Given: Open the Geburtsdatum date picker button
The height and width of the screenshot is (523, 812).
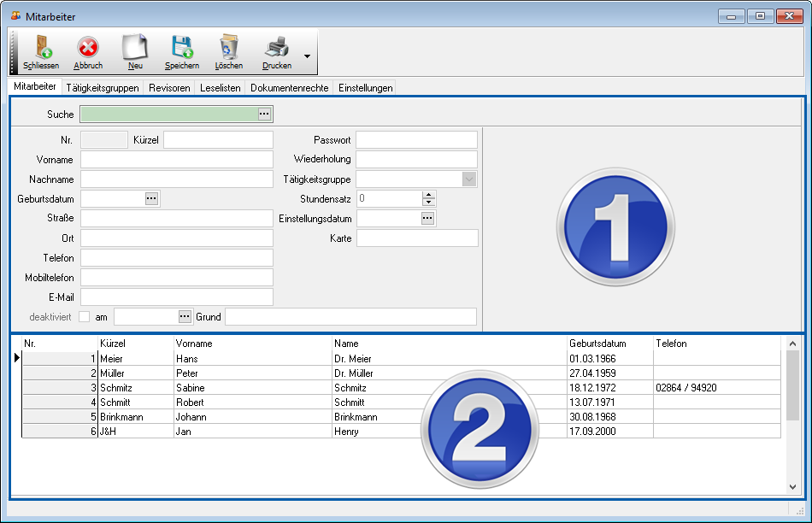Looking at the screenshot, I should pos(151,198).
